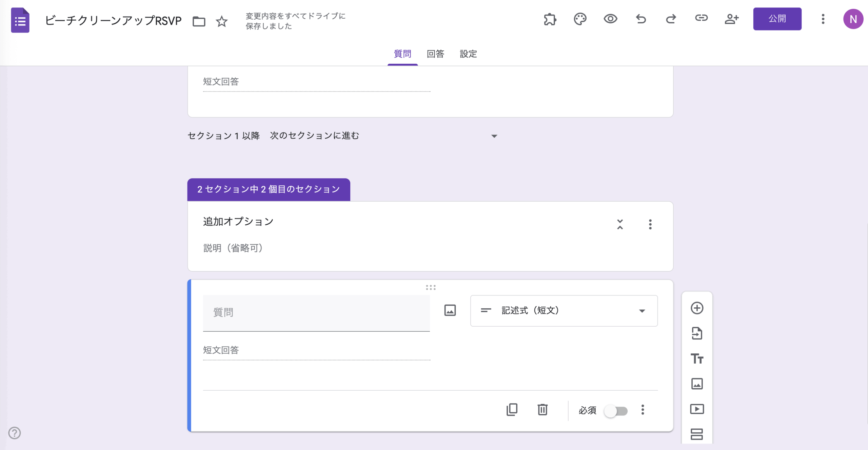
Task: Star the form ビーチクリーンアップRSVP
Action: click(221, 21)
